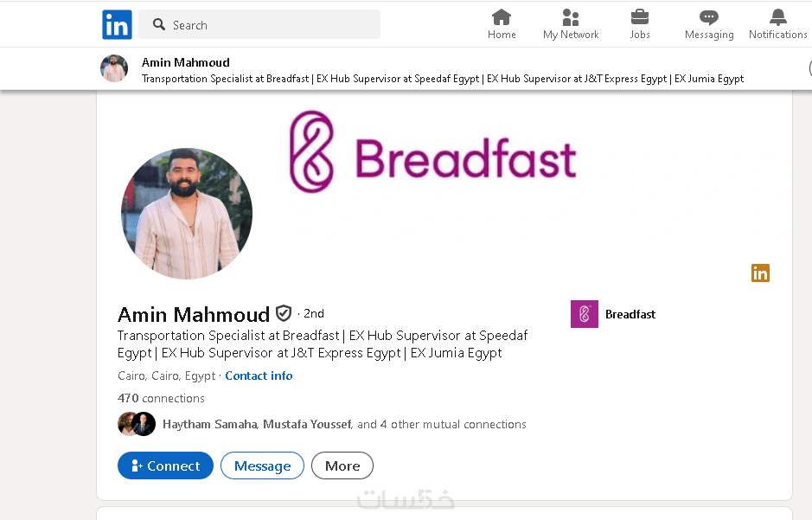
Task: Click the Breadfast cover banner image
Action: point(432,151)
